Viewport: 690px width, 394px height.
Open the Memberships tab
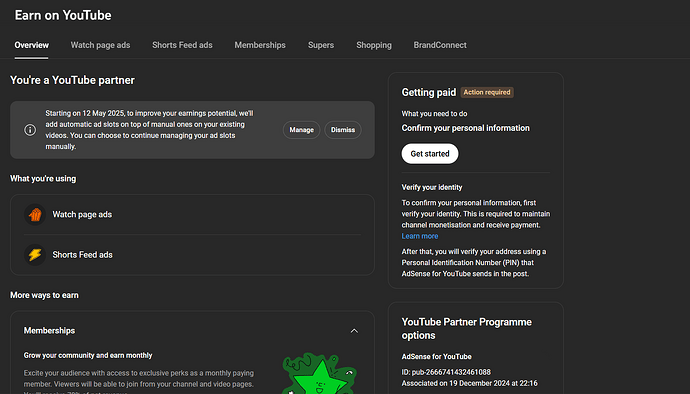[260, 45]
